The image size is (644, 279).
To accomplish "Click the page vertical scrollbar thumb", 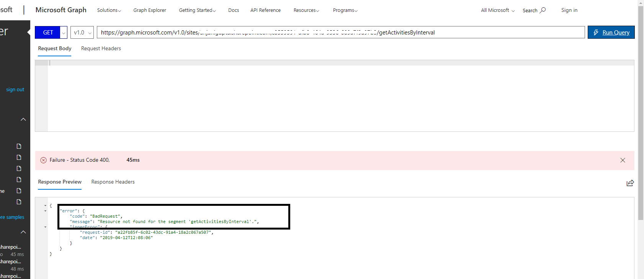I will (x=641, y=113).
